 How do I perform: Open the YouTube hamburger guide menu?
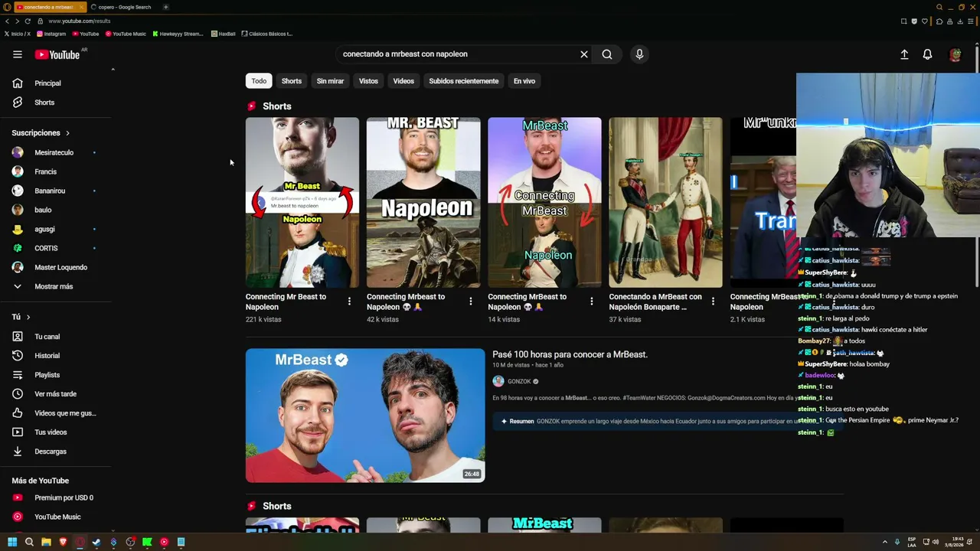click(18, 54)
